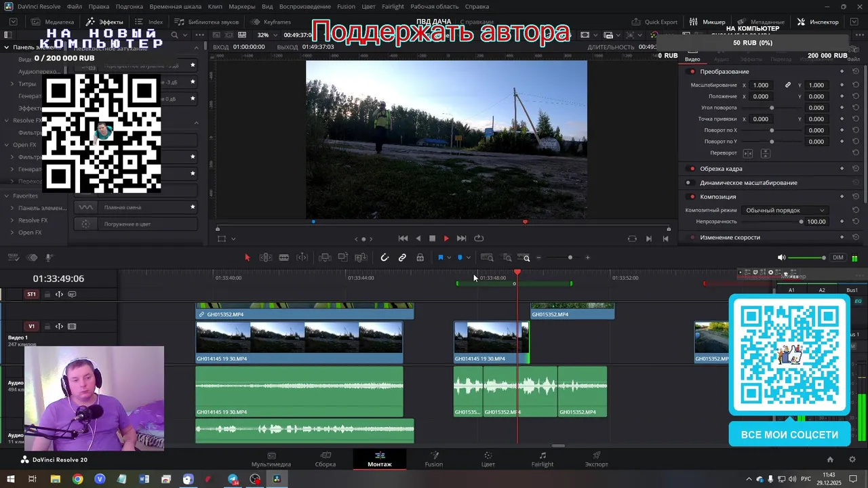868x488 pixels.
Task: Open the Инспектор panel
Action: 818,22
